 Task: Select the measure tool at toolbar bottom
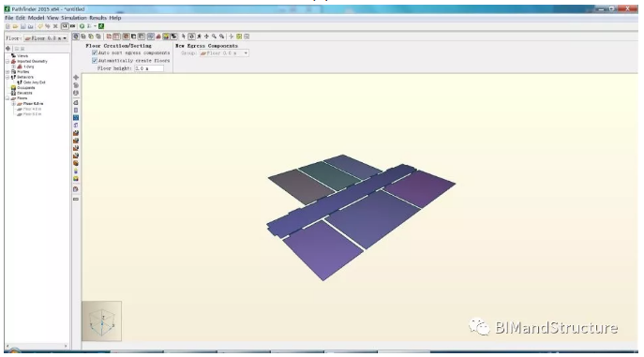pos(76,199)
